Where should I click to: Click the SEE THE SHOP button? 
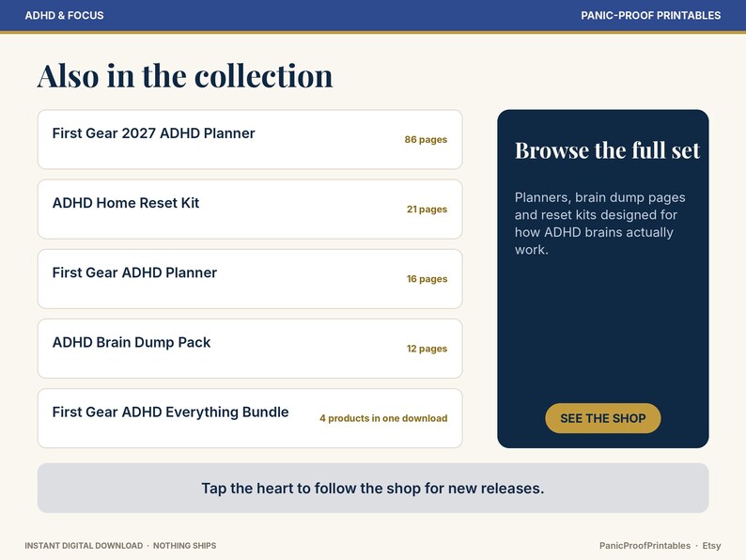point(603,418)
